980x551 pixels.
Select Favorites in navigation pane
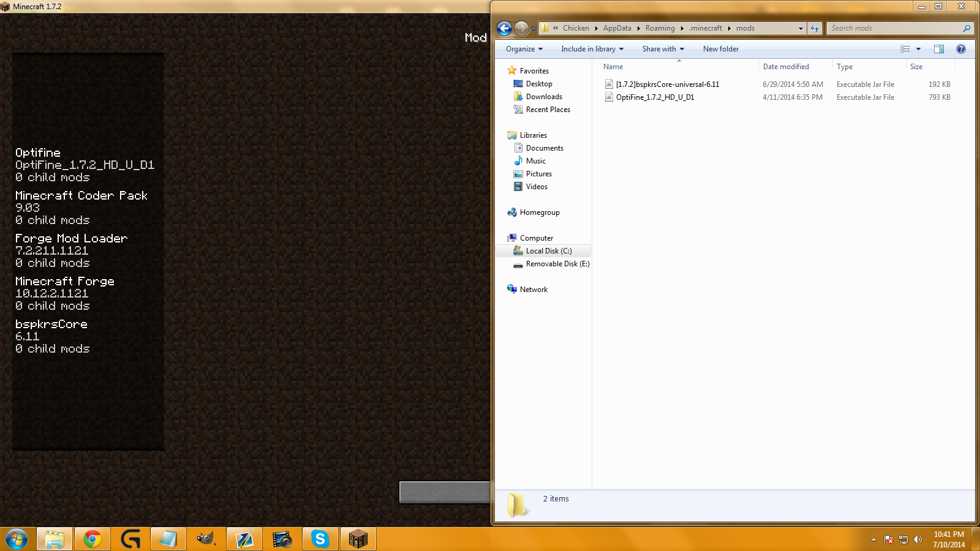click(x=534, y=71)
